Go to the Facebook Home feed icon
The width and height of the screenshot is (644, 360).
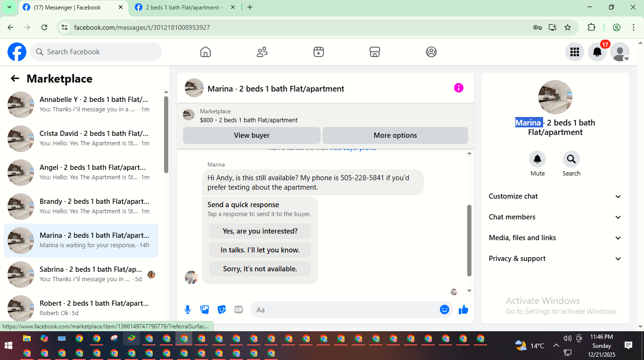click(206, 52)
